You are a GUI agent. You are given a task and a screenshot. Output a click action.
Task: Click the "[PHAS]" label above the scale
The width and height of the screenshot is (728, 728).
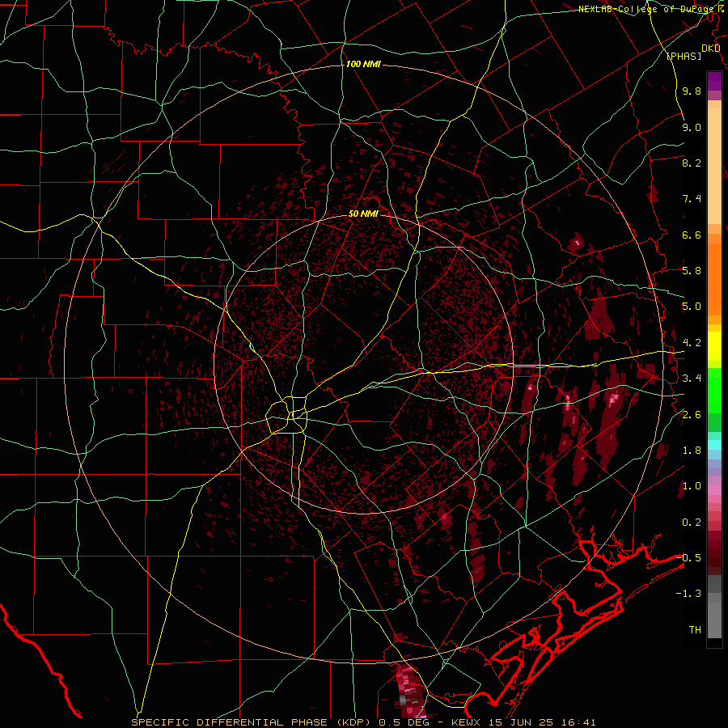pyautogui.click(x=684, y=56)
